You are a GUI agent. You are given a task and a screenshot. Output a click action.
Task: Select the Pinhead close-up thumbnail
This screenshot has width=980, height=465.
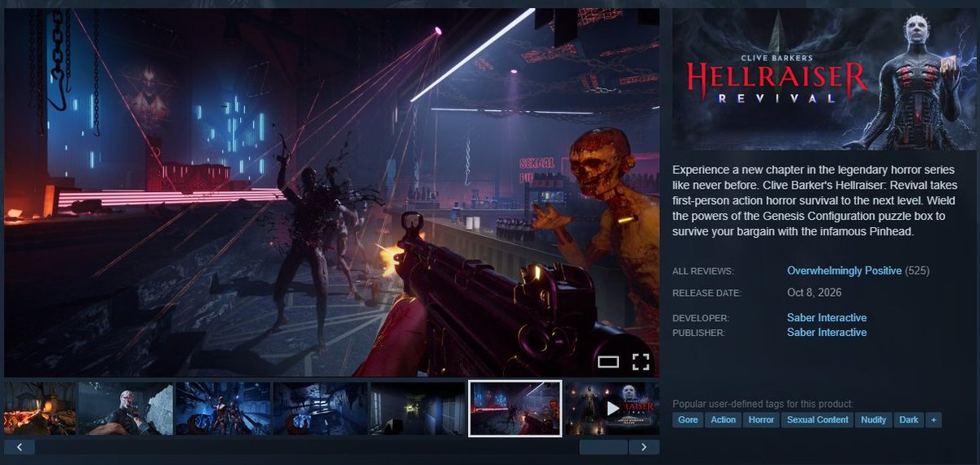125,408
